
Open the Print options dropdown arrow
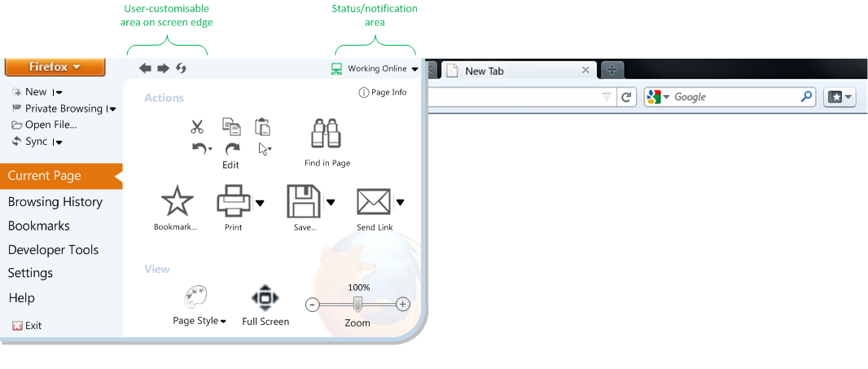point(260,203)
